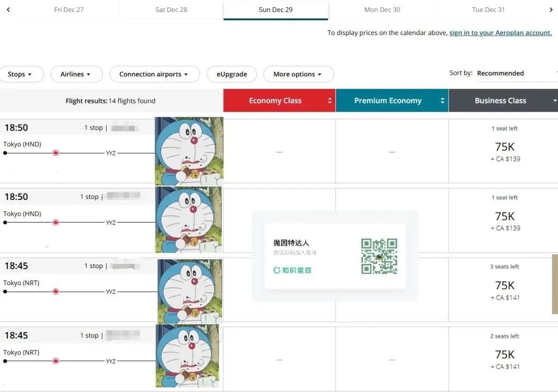Click the maple leaf stop icon on the 18:50 HND flight
Viewport: 558px width, 392px height.
[x=55, y=153]
